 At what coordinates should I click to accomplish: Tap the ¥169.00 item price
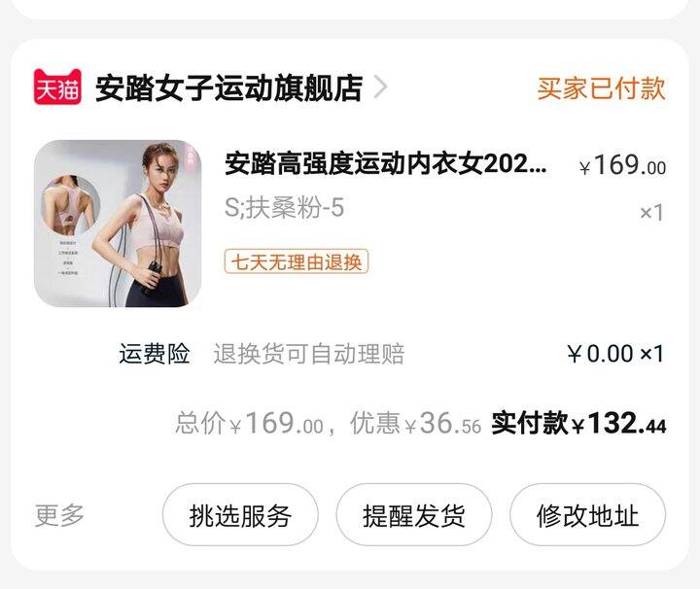click(623, 165)
